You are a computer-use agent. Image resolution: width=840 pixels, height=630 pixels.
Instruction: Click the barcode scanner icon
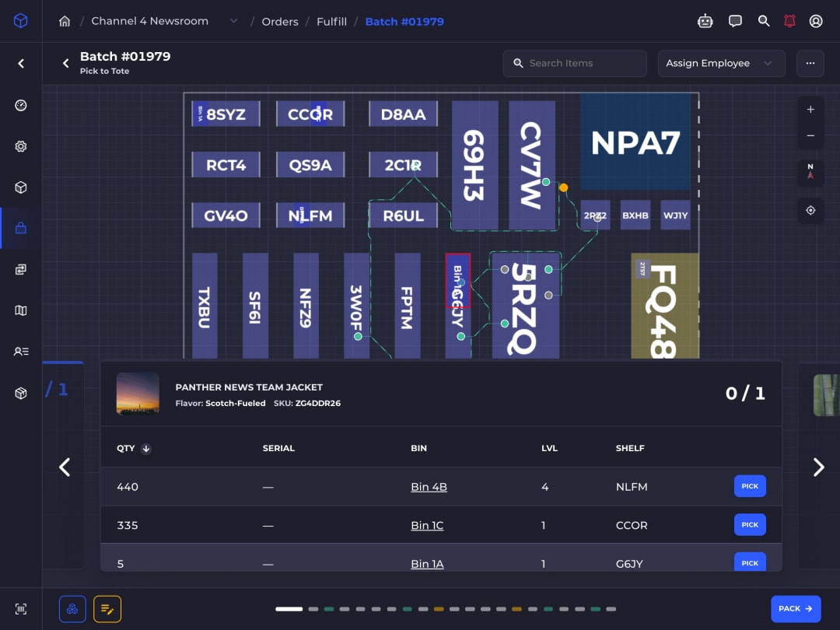[x=21, y=609]
